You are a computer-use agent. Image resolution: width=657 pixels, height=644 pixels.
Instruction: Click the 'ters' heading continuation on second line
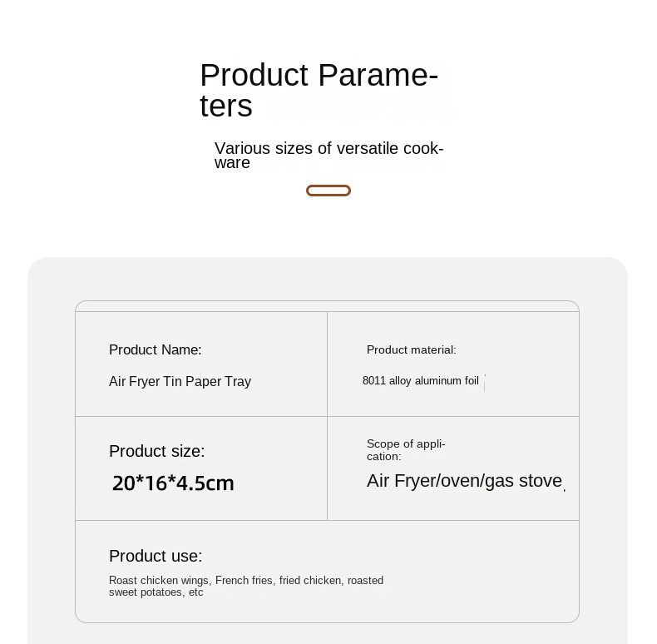225,106
